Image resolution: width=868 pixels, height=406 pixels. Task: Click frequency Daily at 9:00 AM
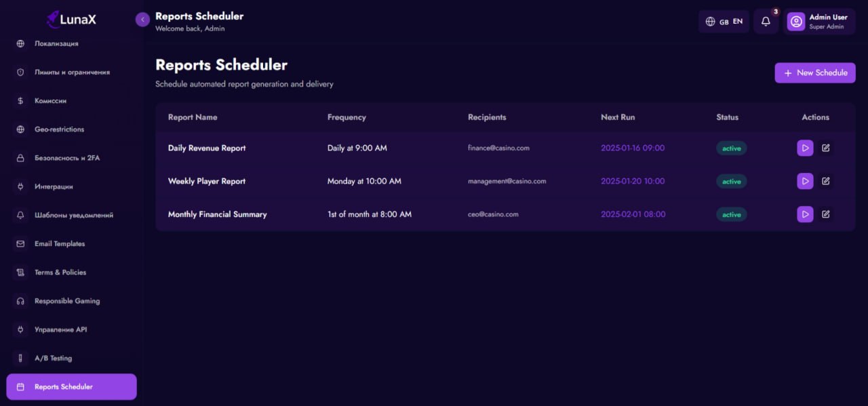(357, 148)
